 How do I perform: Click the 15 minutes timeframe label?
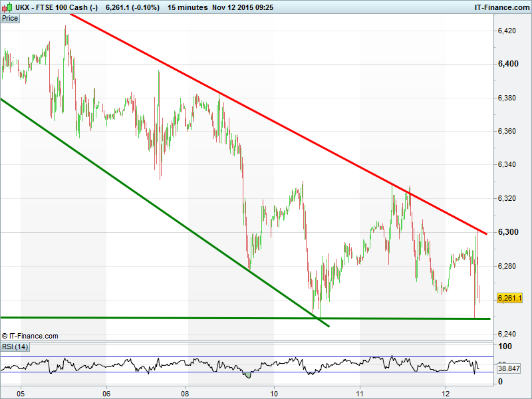pyautogui.click(x=188, y=7)
